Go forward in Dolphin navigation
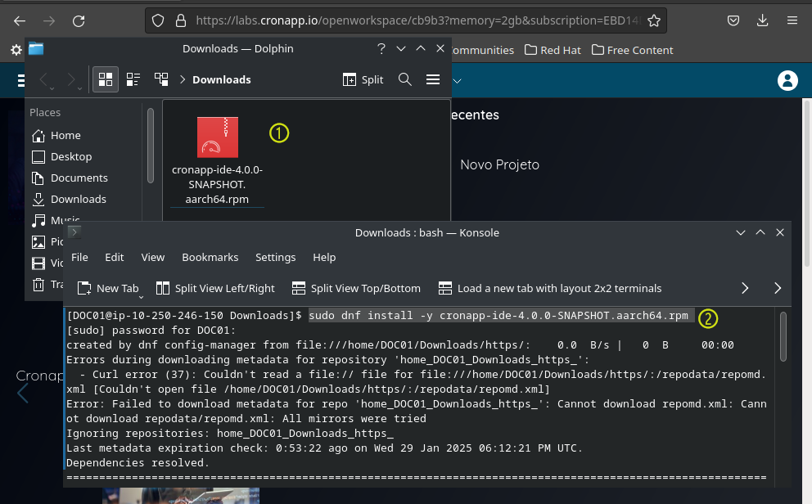The width and height of the screenshot is (812, 504). (71, 79)
